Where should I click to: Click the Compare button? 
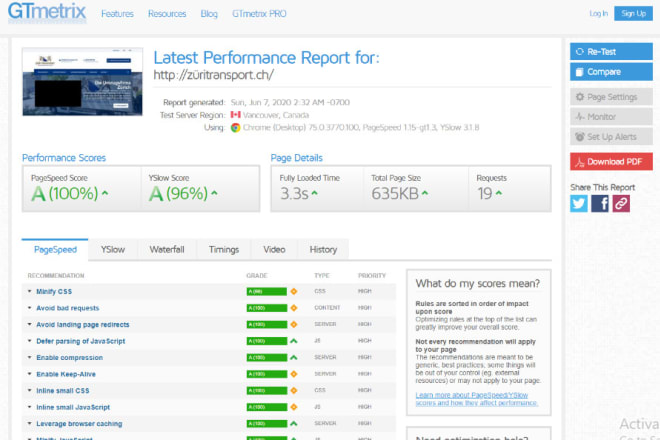click(611, 72)
